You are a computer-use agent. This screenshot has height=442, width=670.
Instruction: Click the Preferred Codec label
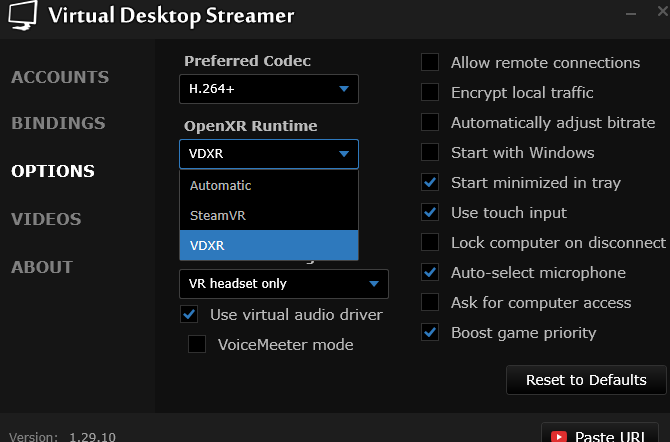click(x=247, y=61)
